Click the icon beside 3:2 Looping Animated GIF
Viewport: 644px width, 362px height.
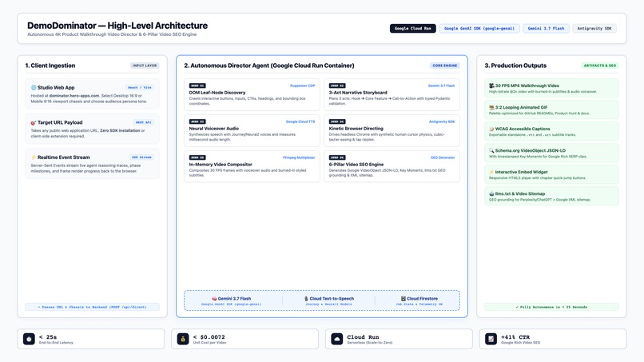tap(491, 107)
